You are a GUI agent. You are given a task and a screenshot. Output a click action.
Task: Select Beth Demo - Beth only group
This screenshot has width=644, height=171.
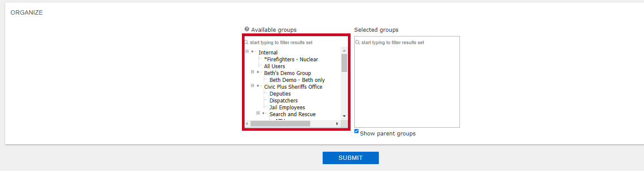click(297, 80)
